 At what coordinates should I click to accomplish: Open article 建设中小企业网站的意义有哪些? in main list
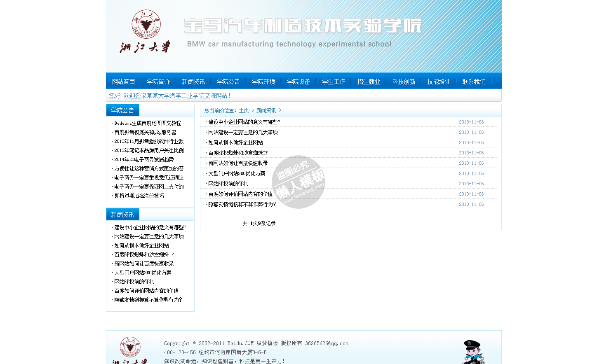click(x=244, y=122)
